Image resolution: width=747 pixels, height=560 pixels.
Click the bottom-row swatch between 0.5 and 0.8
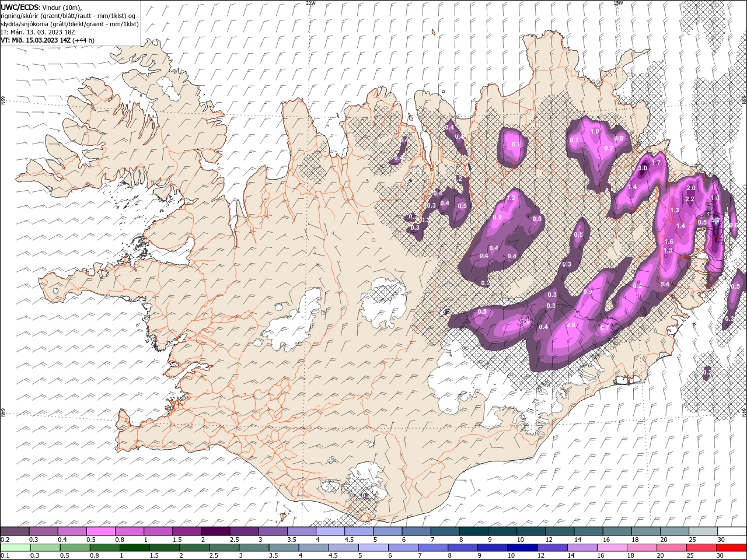[75, 548]
